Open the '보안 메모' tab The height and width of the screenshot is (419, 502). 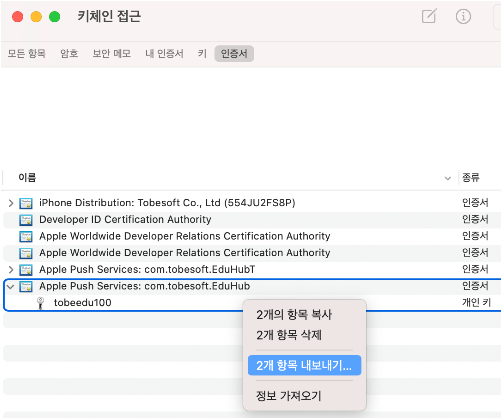(x=112, y=53)
